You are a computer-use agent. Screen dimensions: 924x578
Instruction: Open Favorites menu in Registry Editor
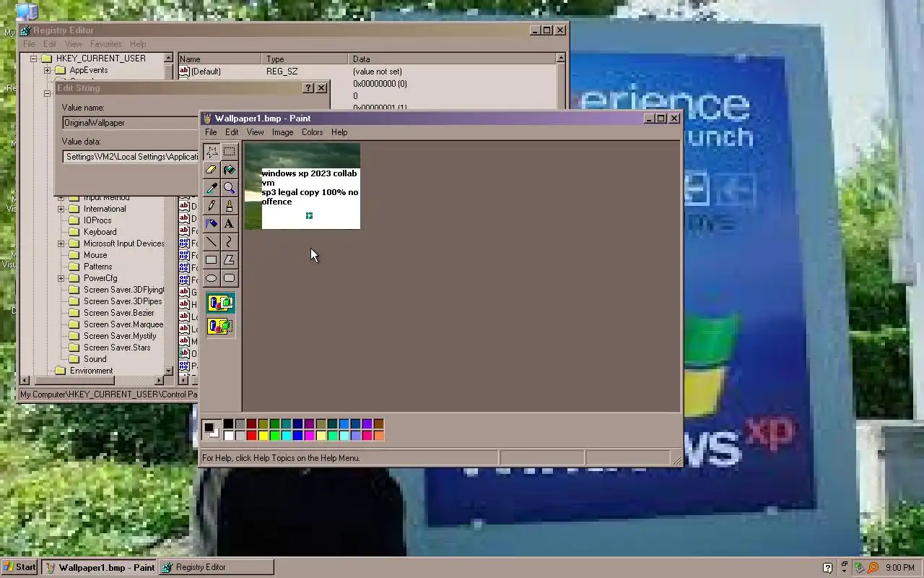click(x=105, y=44)
